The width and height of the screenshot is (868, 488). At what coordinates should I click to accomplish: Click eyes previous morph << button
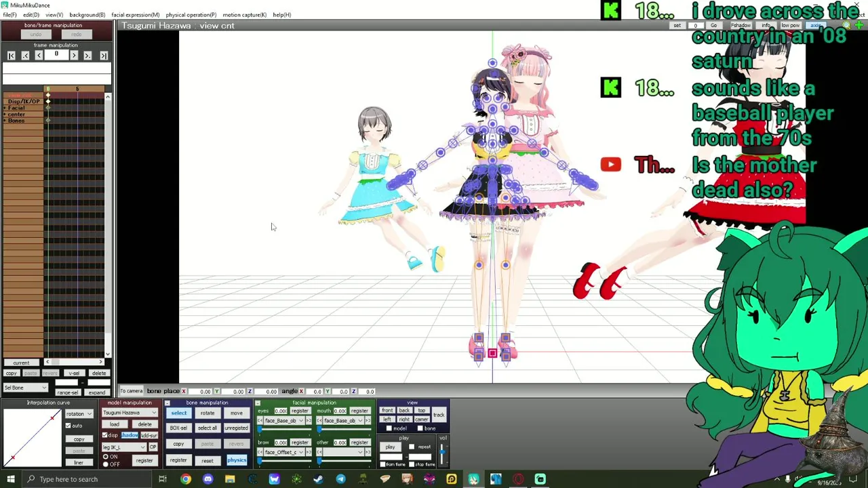[x=260, y=421]
